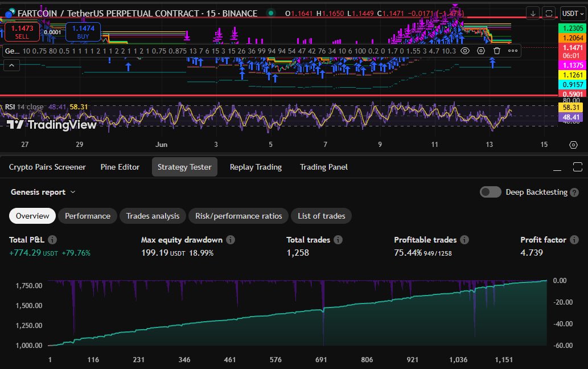Screen dimensions: 588x369
Task: Click the 48.41 RSI scale label
Action: (571, 117)
